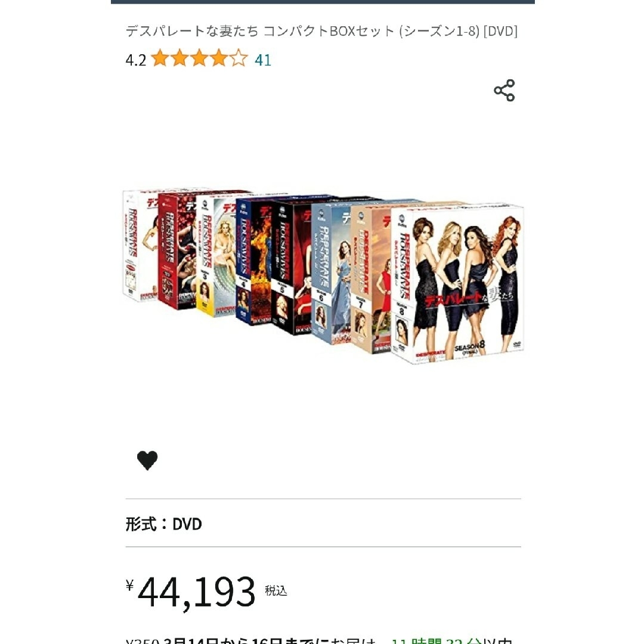Screen dimensions: 644x644
Task: Click the ¥44,193 price
Action: pos(191,592)
